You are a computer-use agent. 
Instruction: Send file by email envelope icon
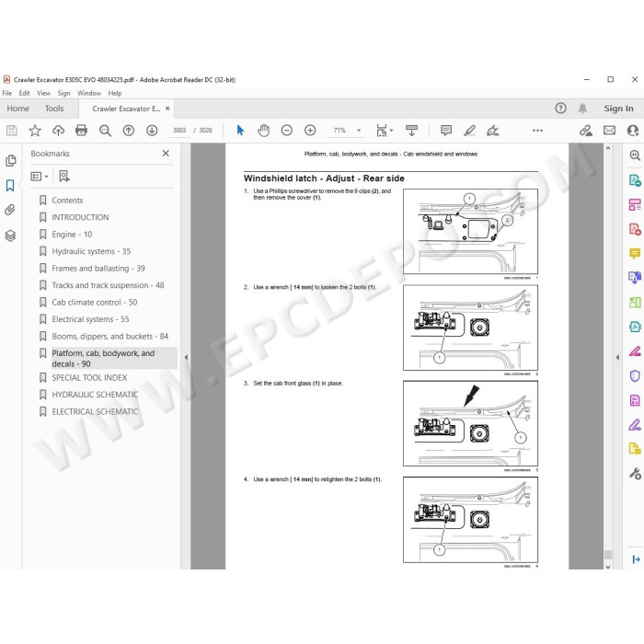coord(609,131)
